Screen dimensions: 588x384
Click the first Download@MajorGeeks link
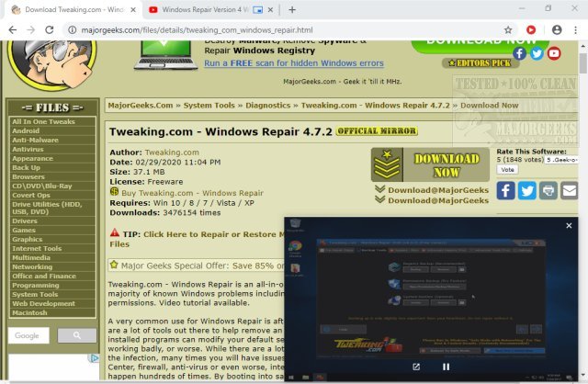point(438,190)
